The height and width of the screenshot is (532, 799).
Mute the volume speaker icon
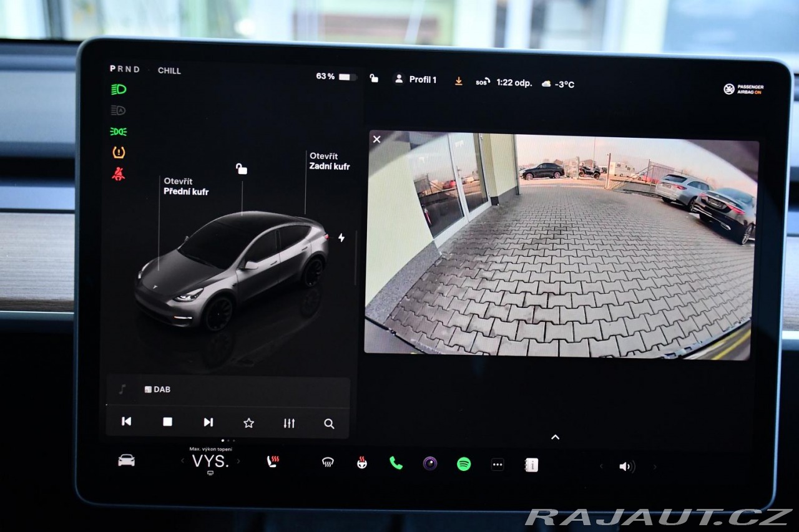coord(626,467)
